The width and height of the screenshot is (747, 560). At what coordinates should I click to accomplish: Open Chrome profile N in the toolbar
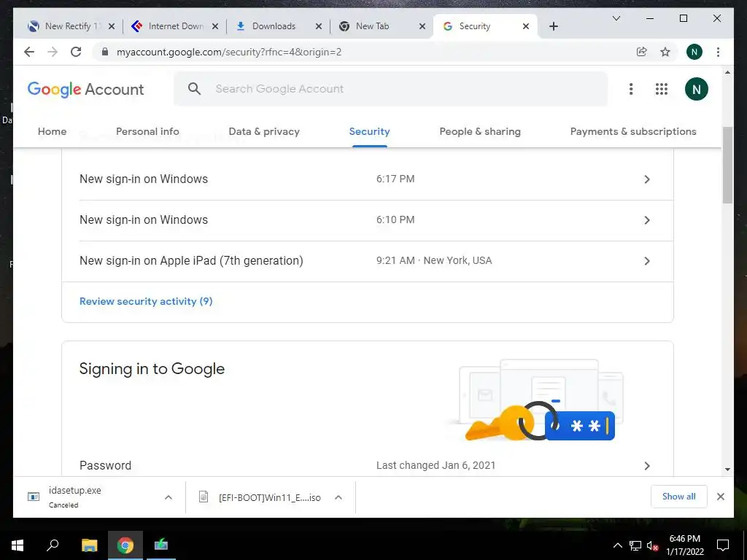[x=694, y=52]
